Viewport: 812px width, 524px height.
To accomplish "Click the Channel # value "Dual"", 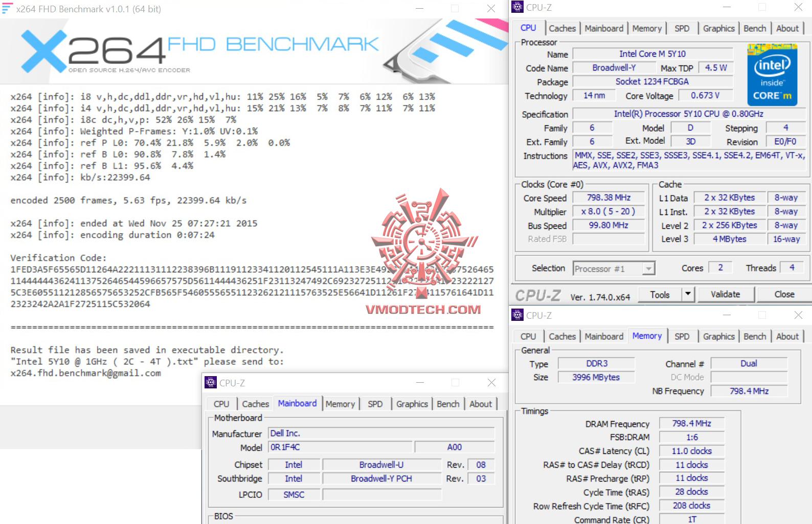I will tap(749, 363).
